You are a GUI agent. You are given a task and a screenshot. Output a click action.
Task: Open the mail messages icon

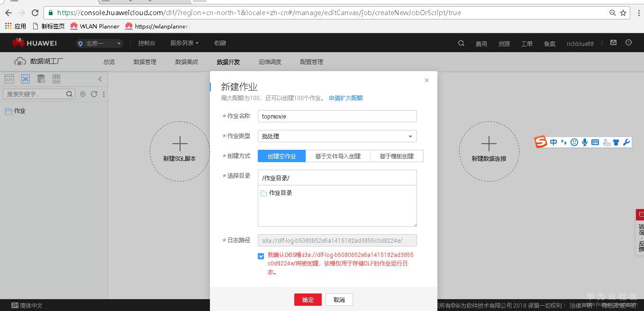pos(614,43)
